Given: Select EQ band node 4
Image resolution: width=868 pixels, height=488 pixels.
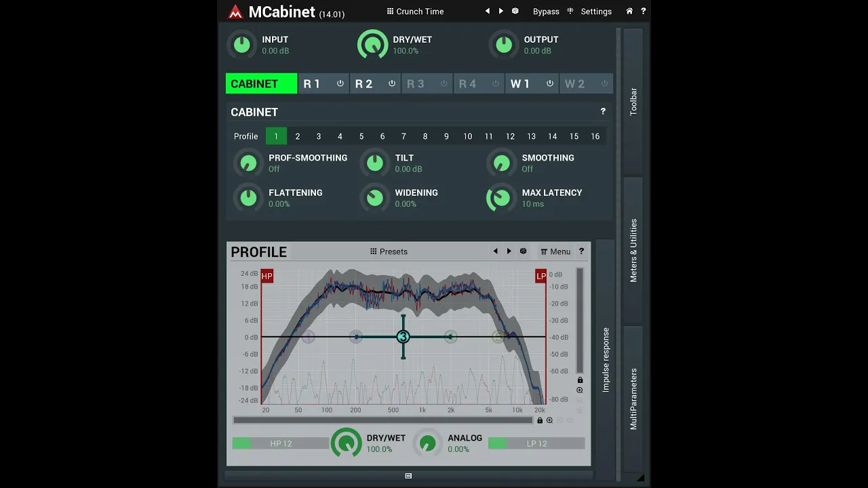Looking at the screenshot, I should [x=450, y=337].
